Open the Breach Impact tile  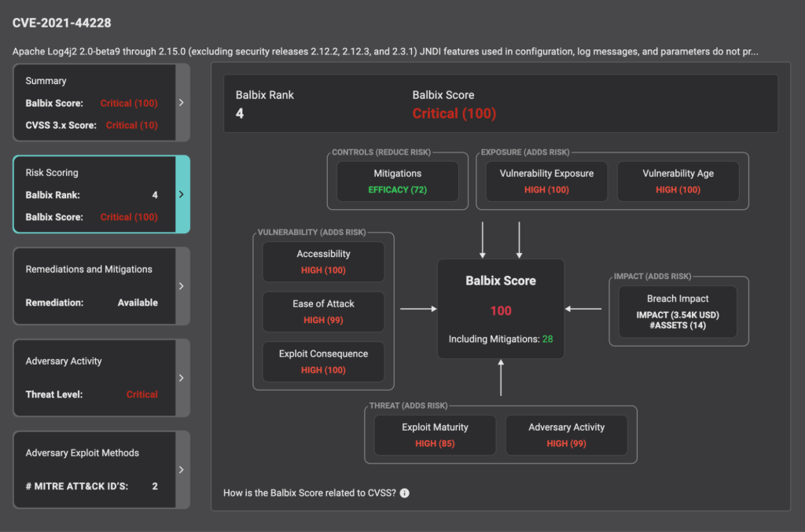pyautogui.click(x=678, y=312)
